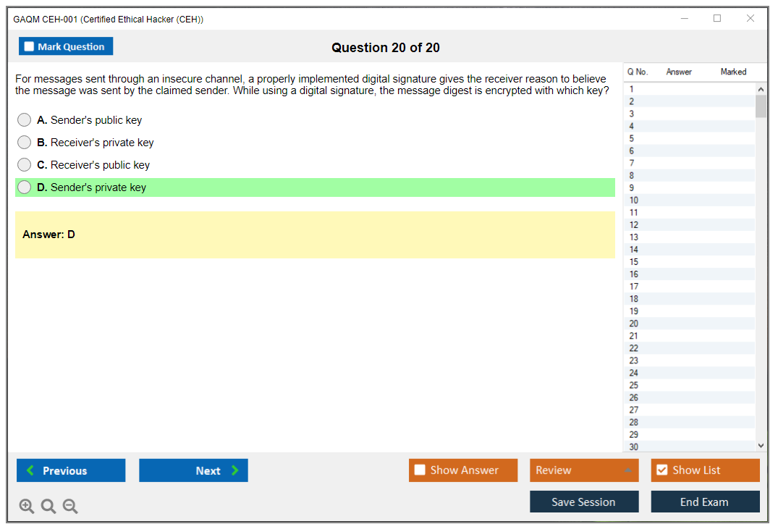Enable the Show Answer checkbox

(420, 470)
